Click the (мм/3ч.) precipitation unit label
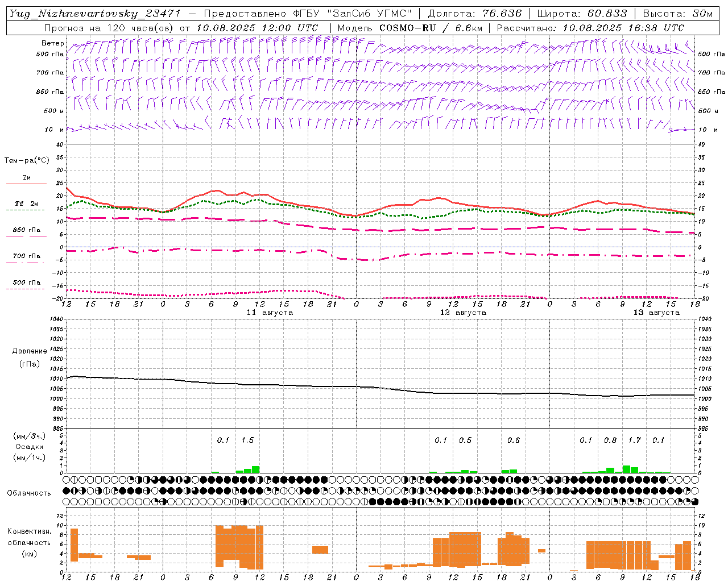 click(30, 436)
